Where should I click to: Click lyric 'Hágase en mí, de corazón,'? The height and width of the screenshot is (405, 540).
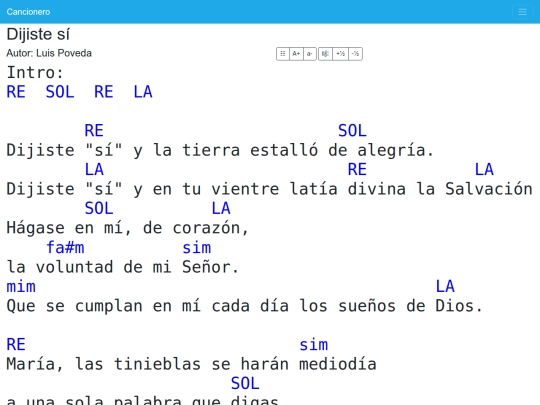127,228
